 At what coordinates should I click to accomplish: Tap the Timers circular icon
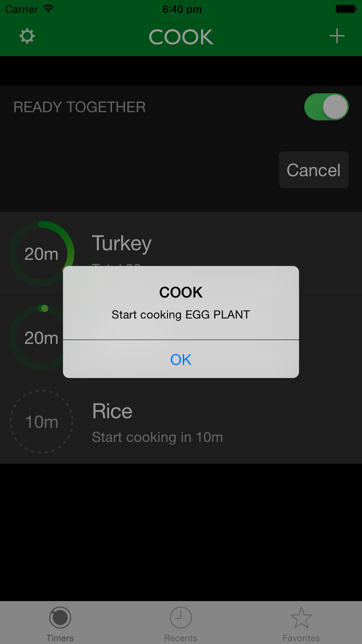coord(60,618)
